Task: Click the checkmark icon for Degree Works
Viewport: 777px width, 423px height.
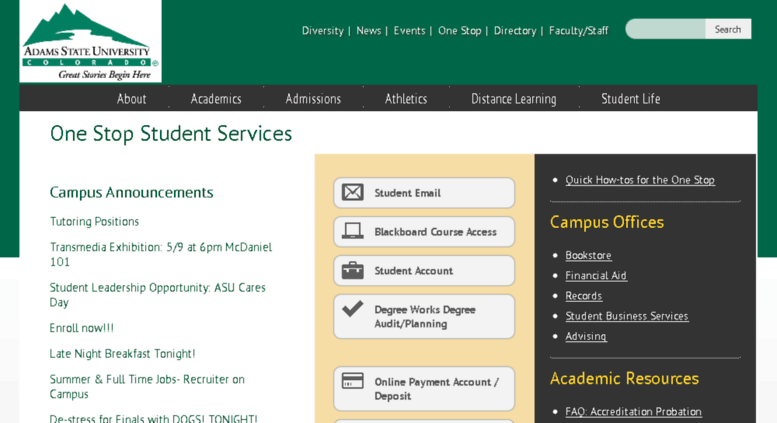Action: point(352,309)
